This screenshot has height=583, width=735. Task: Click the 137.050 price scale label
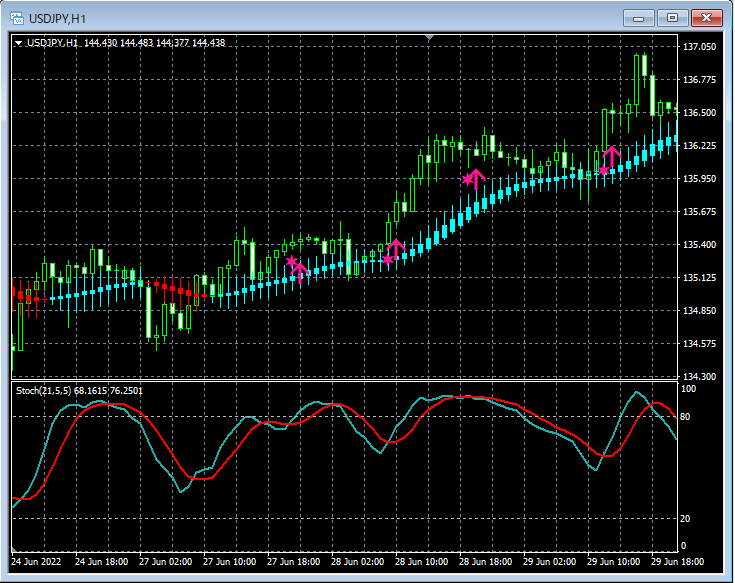699,47
